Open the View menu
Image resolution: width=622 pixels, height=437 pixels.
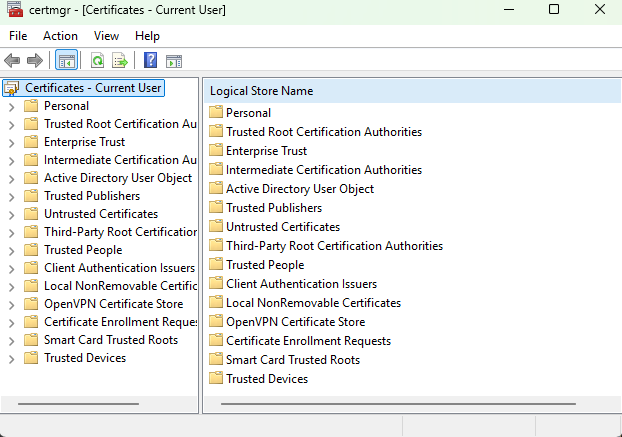click(x=106, y=36)
